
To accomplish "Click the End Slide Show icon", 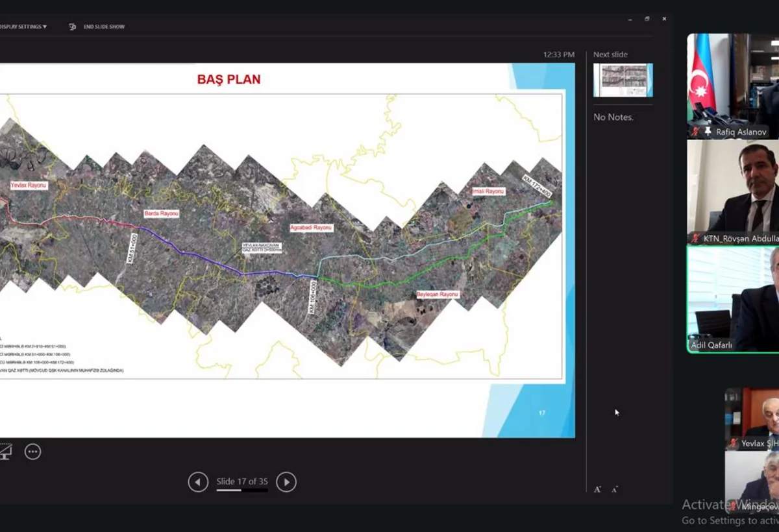I will point(73,27).
